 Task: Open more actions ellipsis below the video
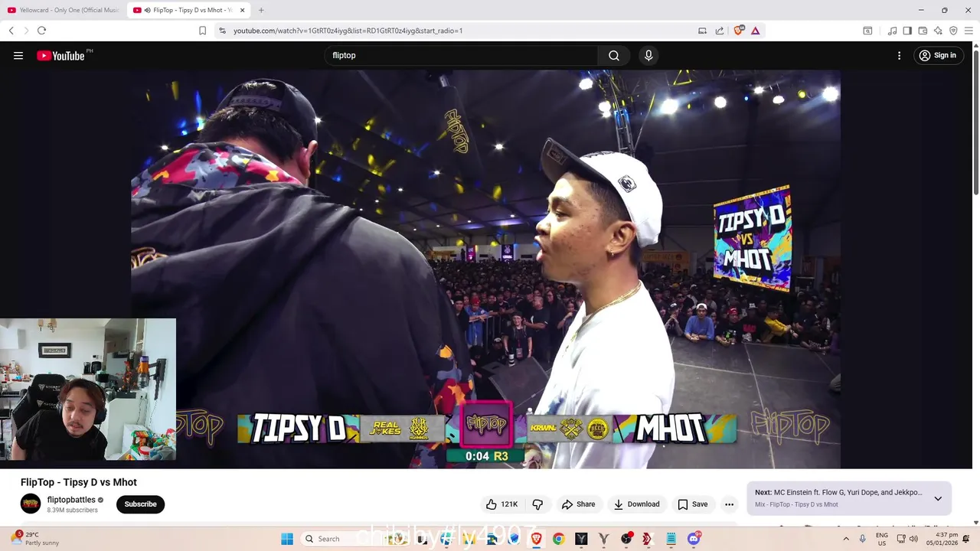click(x=729, y=504)
